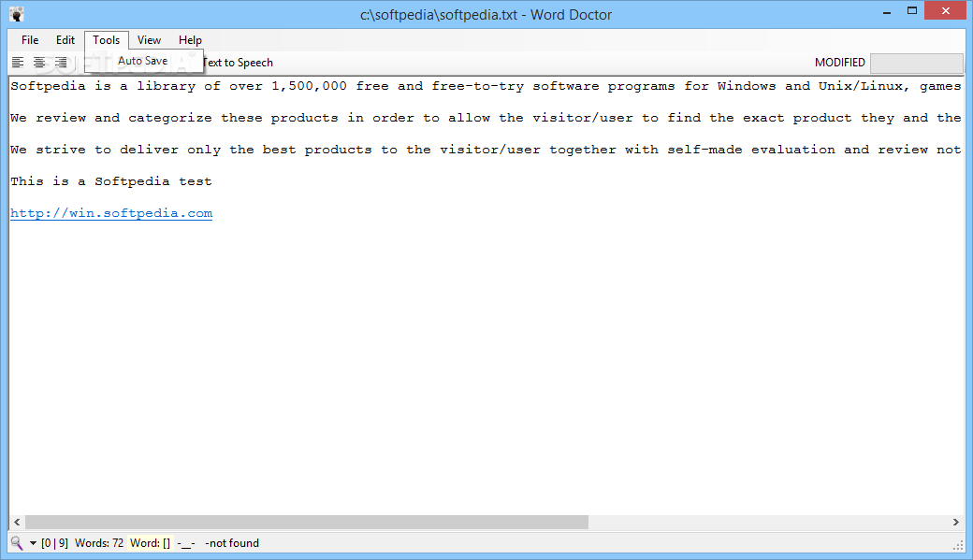The width and height of the screenshot is (973, 560).
Task: Click the magnifier search icon in status bar
Action: point(17,543)
